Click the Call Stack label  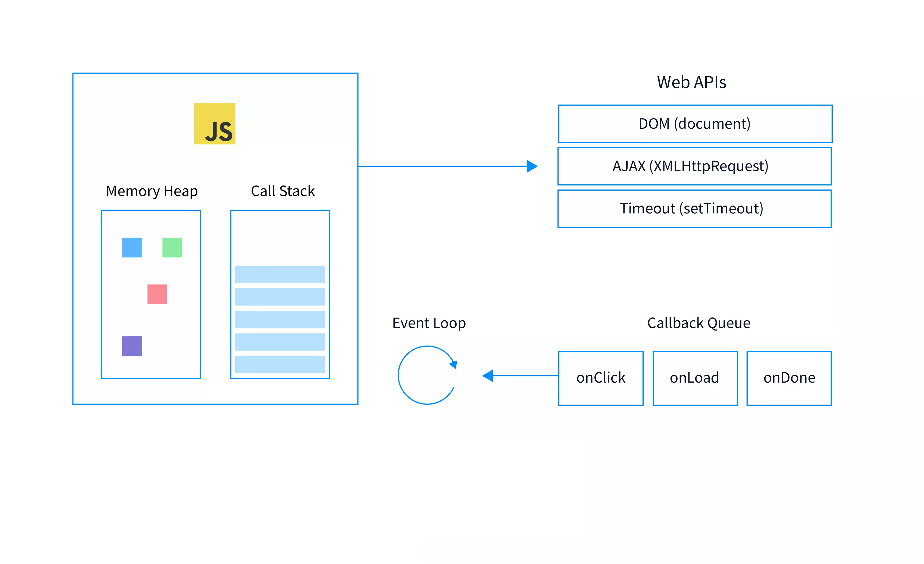click(x=282, y=191)
